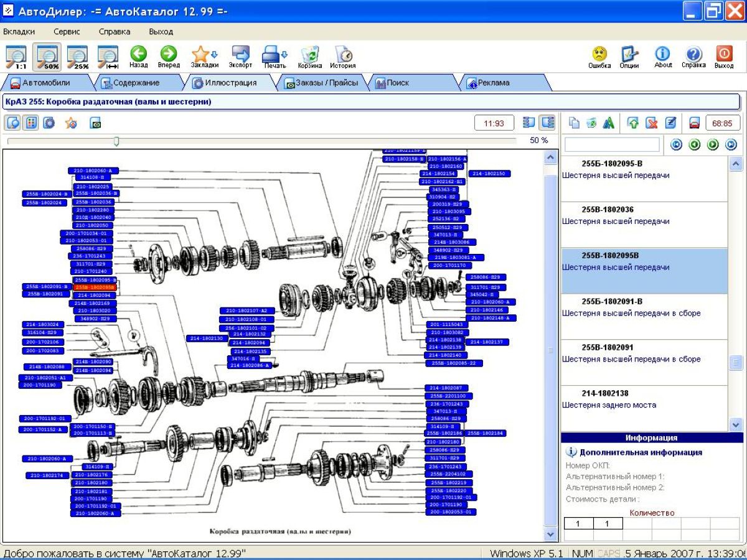Click the price tag icon in illustration toolbar
The width and height of the screenshot is (747, 560).
click(95, 123)
